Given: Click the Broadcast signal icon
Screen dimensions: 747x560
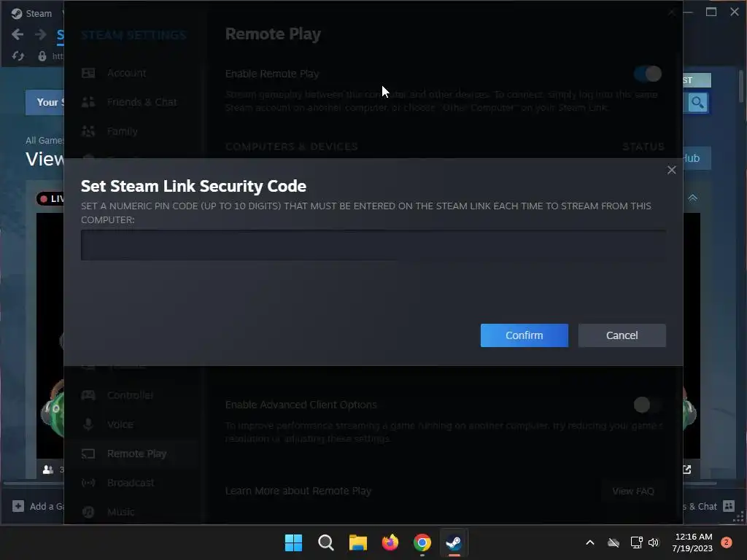Looking at the screenshot, I should (x=88, y=483).
